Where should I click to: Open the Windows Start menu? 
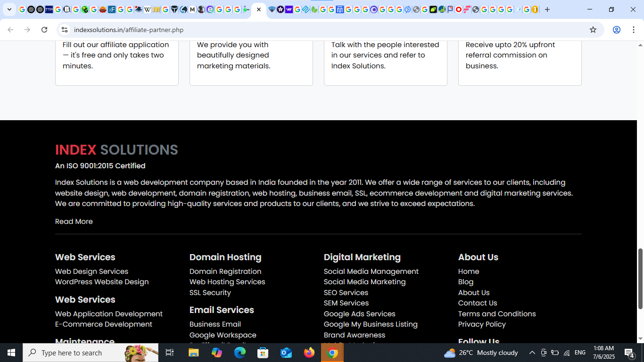(x=11, y=353)
